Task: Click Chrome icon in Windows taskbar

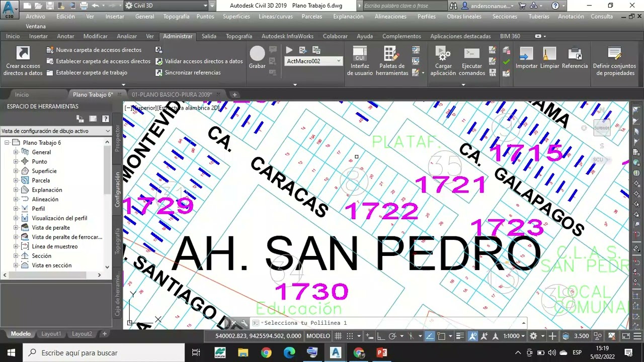Action: [x=266, y=352]
